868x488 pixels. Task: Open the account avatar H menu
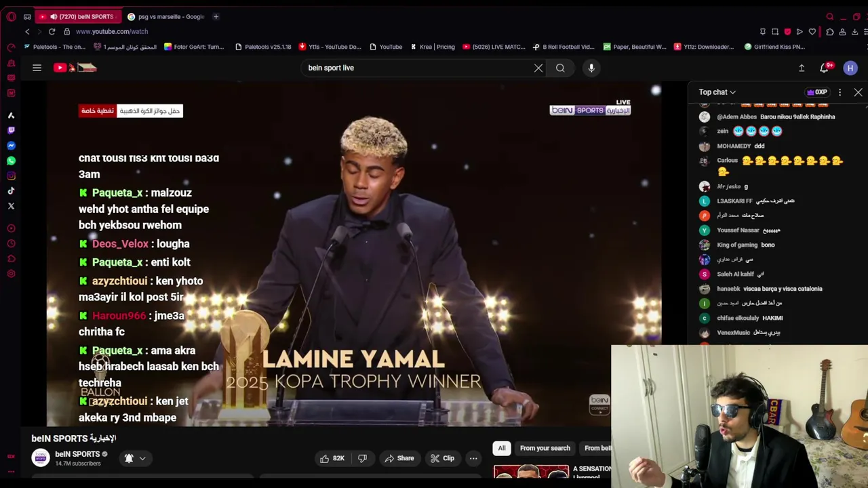(850, 68)
